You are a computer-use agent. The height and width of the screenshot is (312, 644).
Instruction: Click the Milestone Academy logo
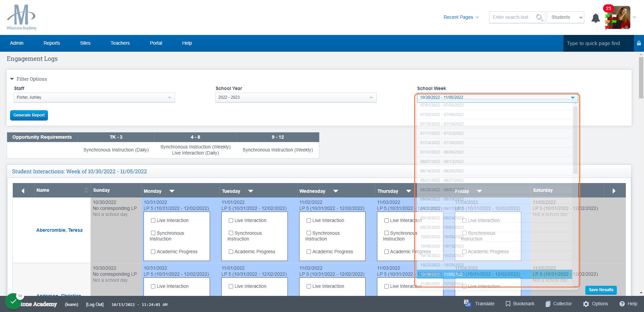(21, 17)
